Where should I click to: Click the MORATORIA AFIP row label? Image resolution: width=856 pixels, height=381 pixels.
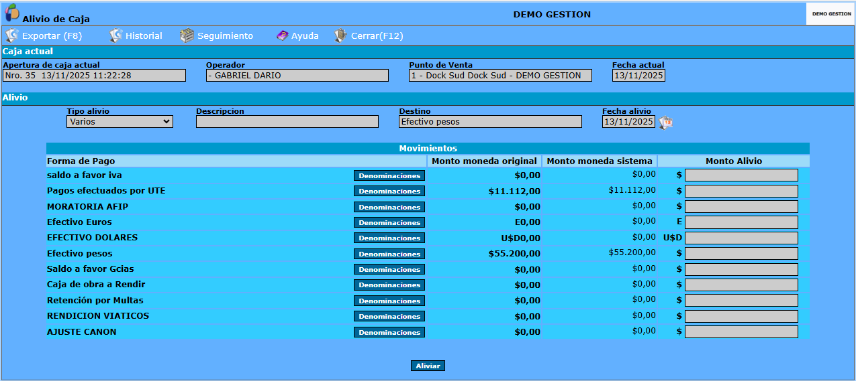[87, 207]
